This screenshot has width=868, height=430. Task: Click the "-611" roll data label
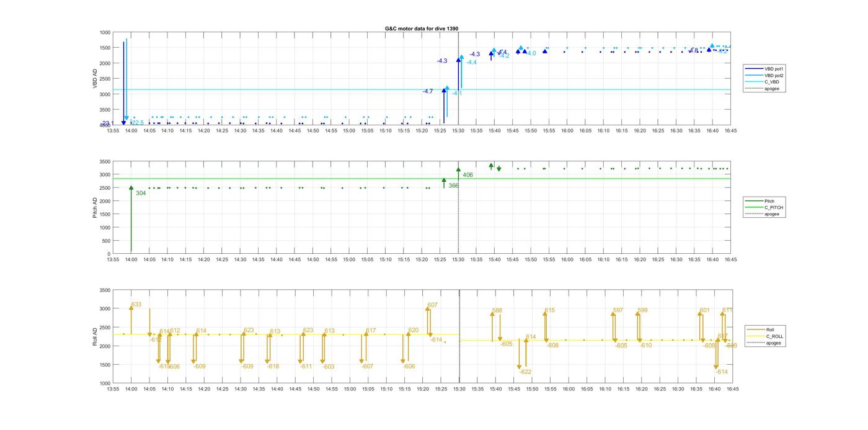click(306, 367)
